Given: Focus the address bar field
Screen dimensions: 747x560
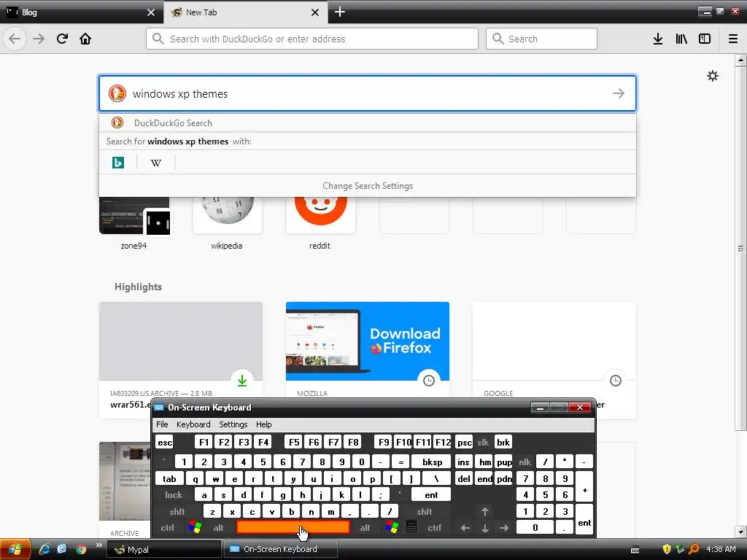Looking at the screenshot, I should click(x=312, y=39).
